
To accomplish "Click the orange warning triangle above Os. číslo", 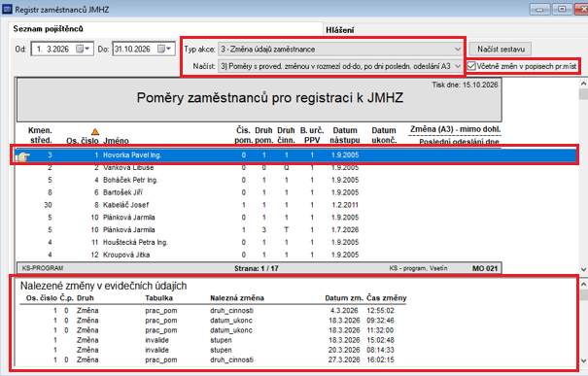I will pos(95,131).
